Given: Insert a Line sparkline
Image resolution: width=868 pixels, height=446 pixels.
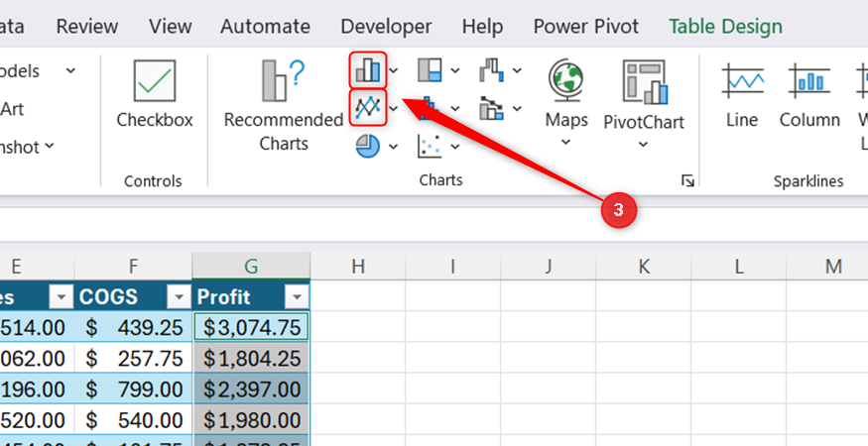Looking at the screenshot, I should [742, 95].
